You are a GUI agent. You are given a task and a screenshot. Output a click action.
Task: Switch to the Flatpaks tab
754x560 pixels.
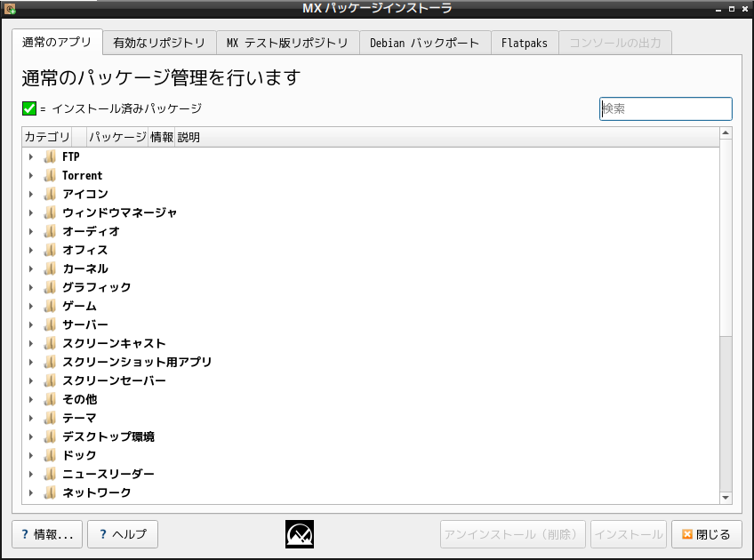coord(524,42)
